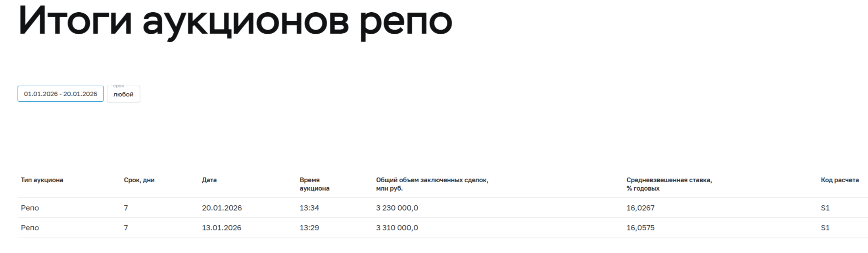Click the weighted rate 16,0575
This screenshot has width=868, height=253.
coord(640,228)
